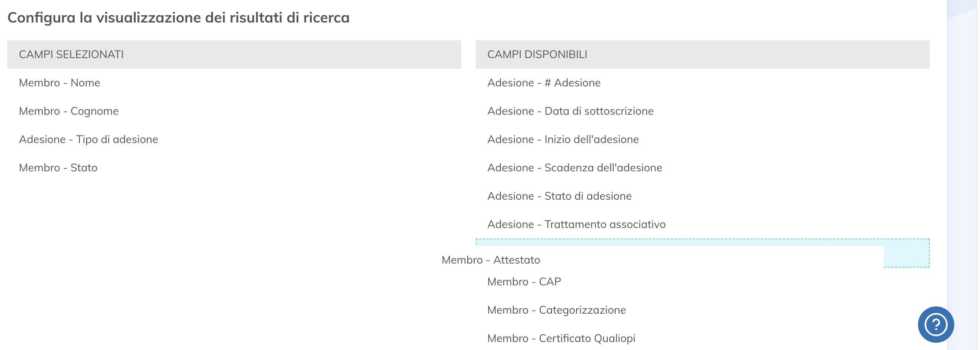Click "Adesione - Inizio dell'adesione" entry
980x350 pixels.
tap(563, 139)
